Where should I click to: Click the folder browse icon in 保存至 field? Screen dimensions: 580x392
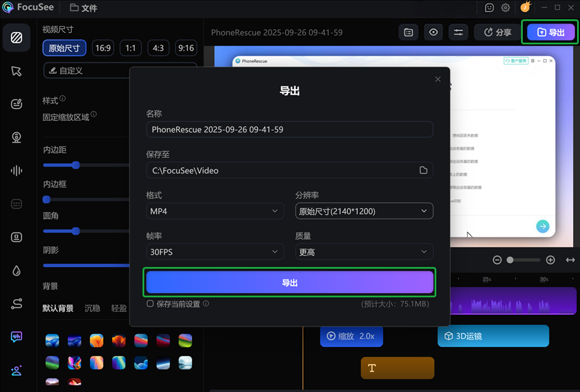click(x=423, y=170)
